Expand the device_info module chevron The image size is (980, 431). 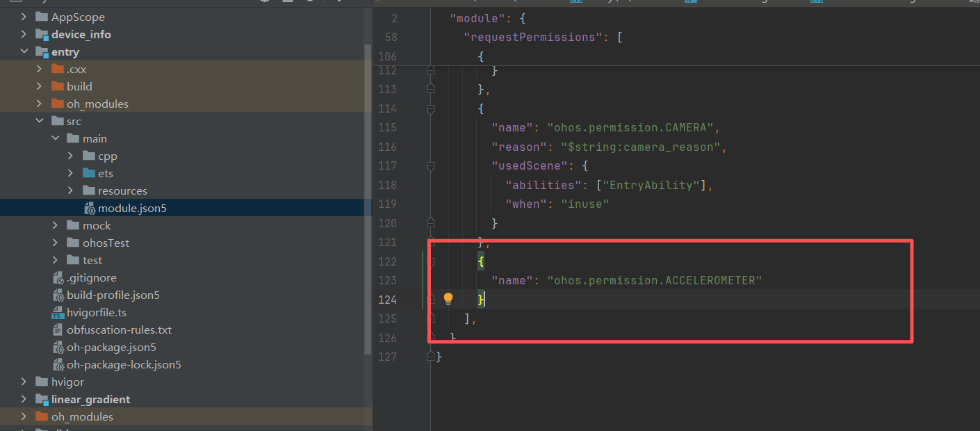(24, 34)
